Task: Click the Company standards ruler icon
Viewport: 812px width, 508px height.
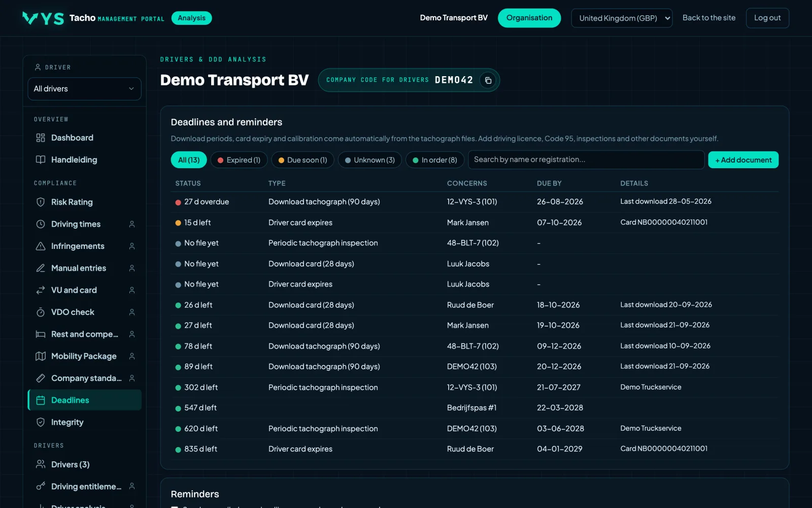Action: pyautogui.click(x=41, y=378)
